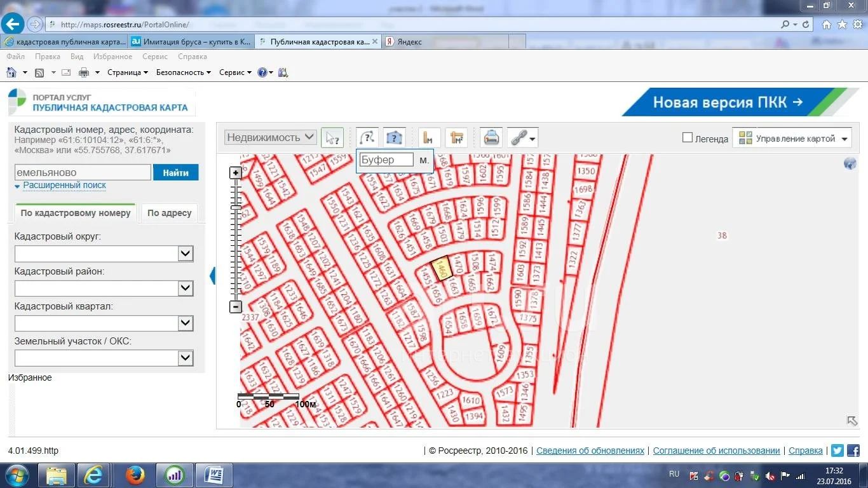
Task: Open Соглашение об использовании link
Action: (x=716, y=451)
